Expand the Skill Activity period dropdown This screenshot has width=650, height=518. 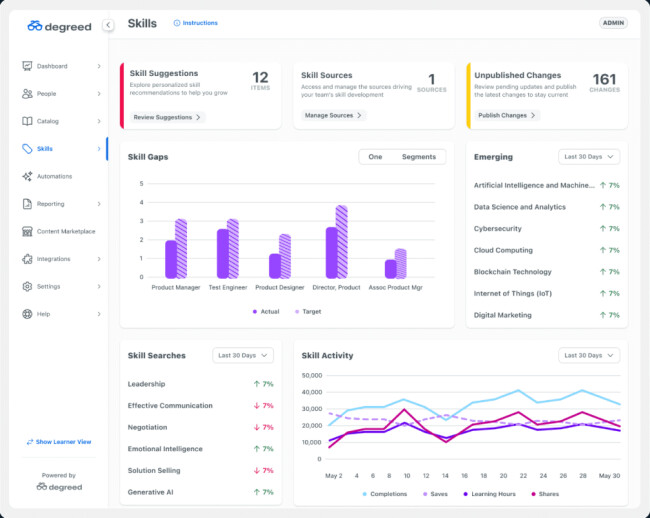tap(589, 355)
